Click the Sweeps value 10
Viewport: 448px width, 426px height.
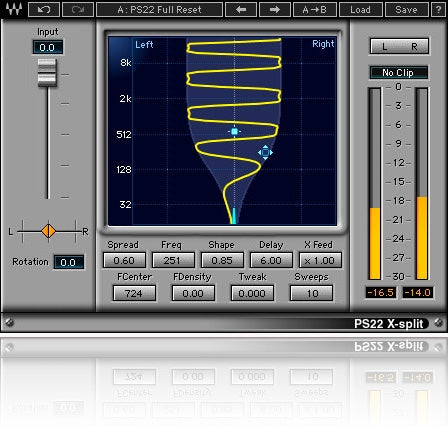(x=311, y=293)
